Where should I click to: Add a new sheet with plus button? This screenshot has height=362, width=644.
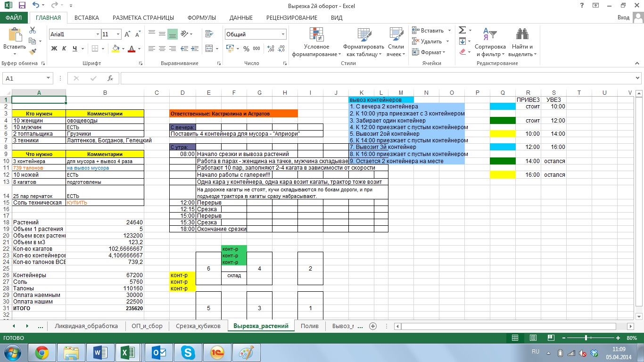[x=373, y=326]
